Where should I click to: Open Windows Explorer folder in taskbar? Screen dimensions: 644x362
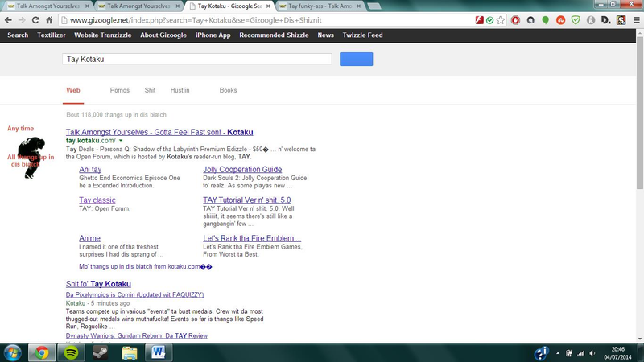tap(130, 353)
